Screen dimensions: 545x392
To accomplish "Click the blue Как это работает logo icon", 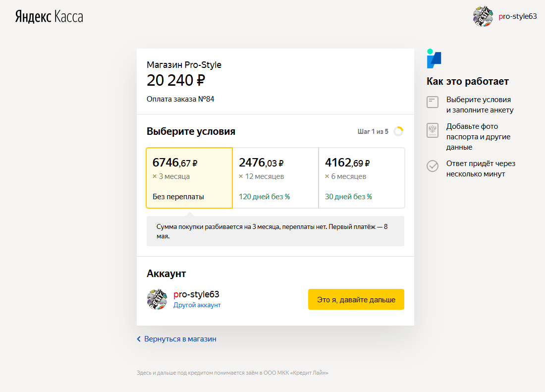I will pos(434,59).
